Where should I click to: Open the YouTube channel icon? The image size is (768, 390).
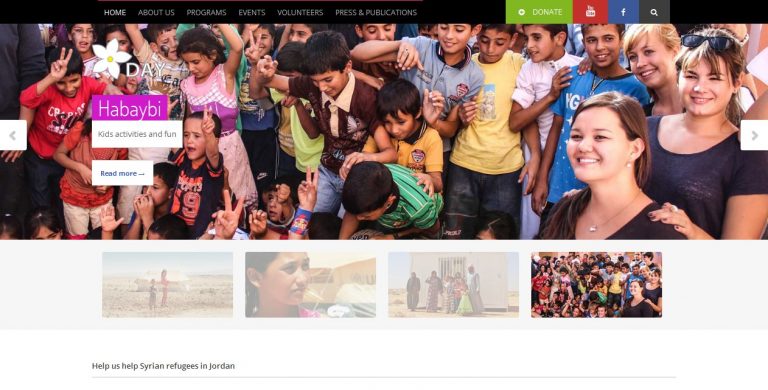click(590, 12)
